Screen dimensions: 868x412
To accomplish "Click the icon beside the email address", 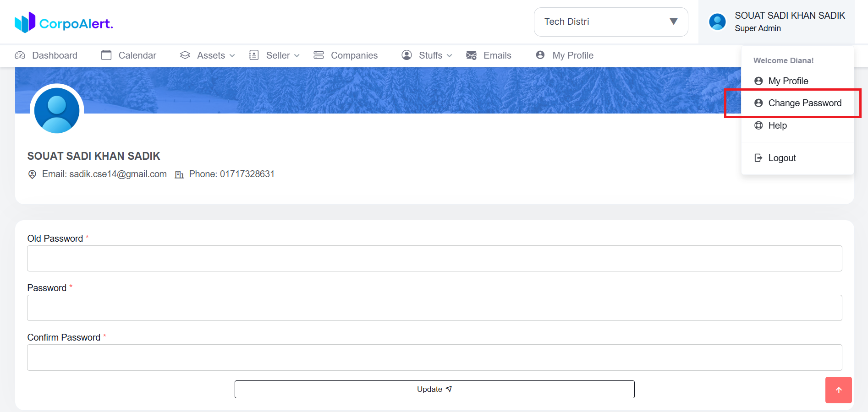I will [x=32, y=174].
